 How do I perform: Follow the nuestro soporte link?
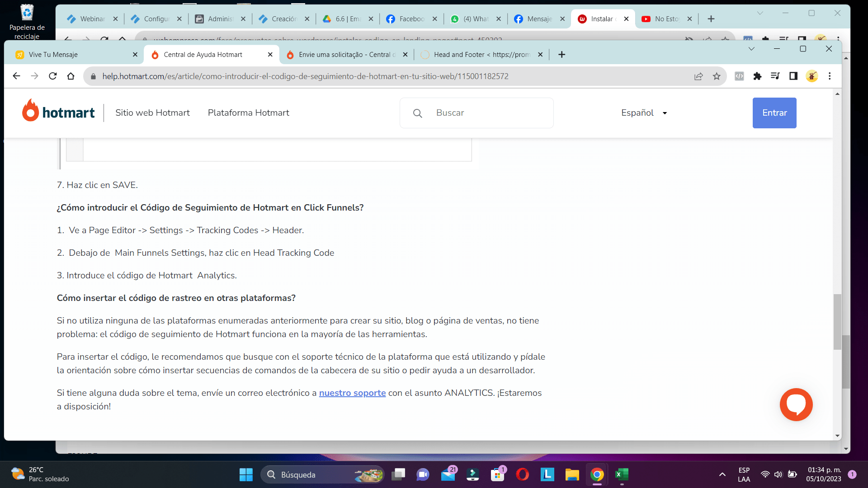352,393
